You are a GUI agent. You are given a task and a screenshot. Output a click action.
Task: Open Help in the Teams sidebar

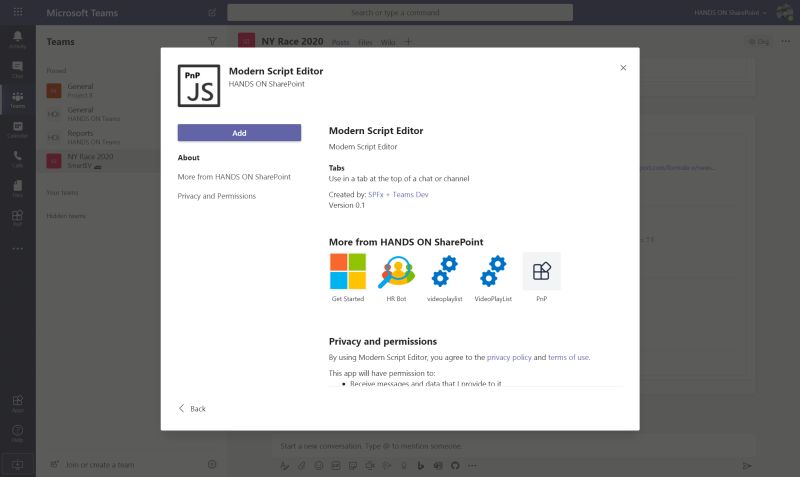point(17,433)
